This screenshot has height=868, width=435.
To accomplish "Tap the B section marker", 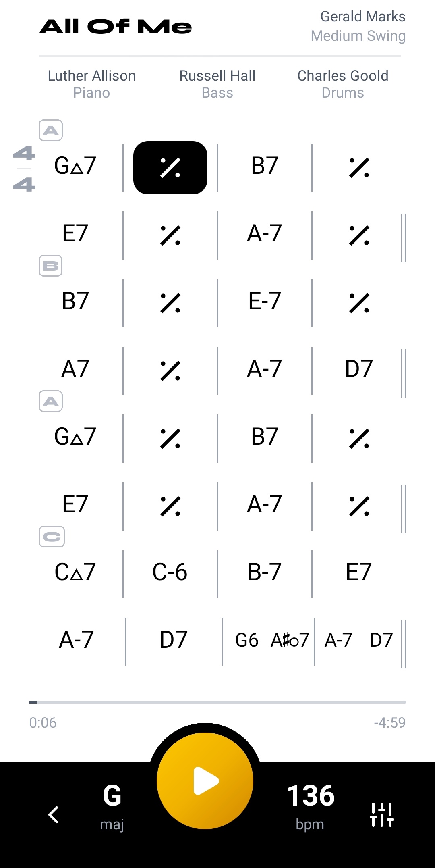I will tap(51, 266).
